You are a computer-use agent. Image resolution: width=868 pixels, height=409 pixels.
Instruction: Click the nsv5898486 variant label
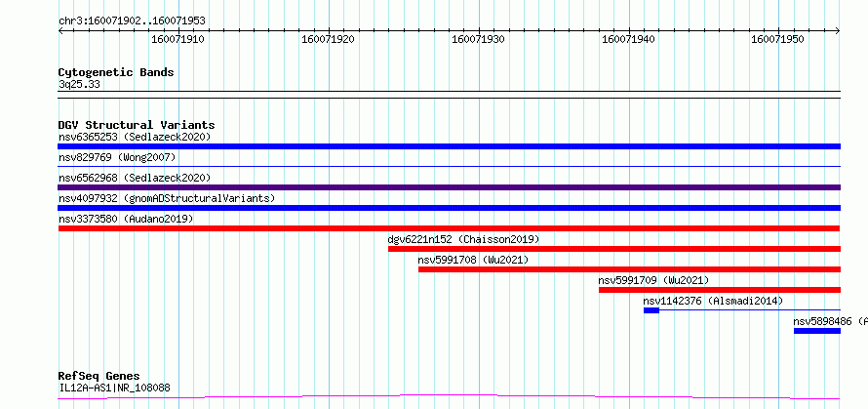click(830, 321)
